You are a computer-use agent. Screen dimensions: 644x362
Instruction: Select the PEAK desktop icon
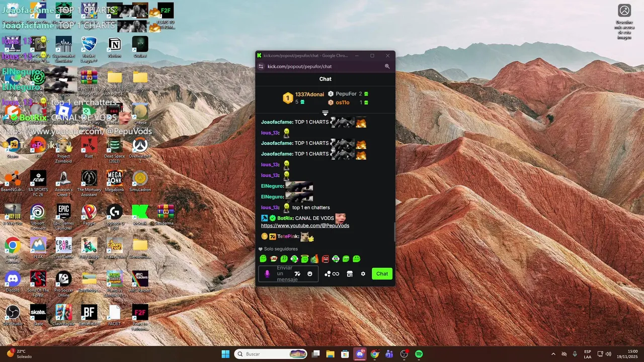tap(38, 248)
